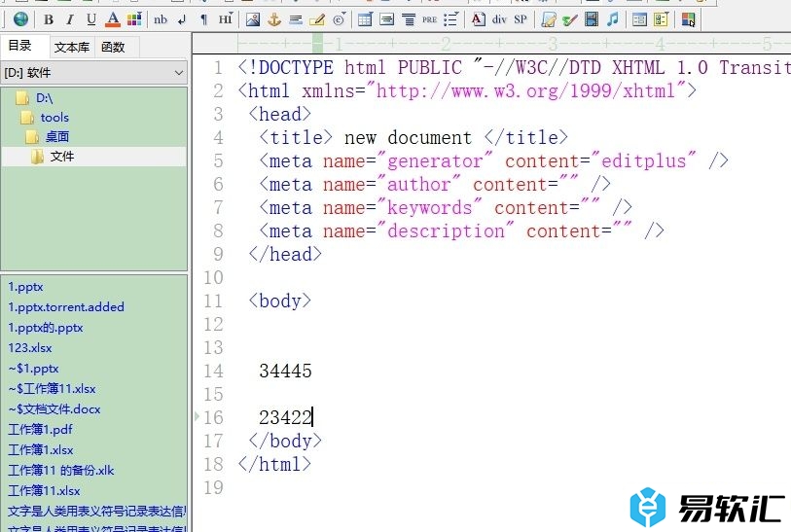
Task: Select the 桌面 folder
Action: pyautogui.click(x=57, y=137)
